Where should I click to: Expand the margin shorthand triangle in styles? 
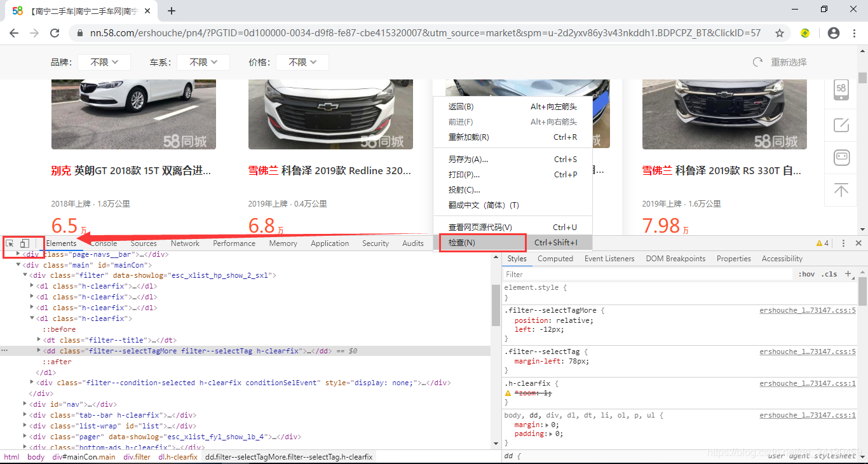pyautogui.click(x=548, y=425)
